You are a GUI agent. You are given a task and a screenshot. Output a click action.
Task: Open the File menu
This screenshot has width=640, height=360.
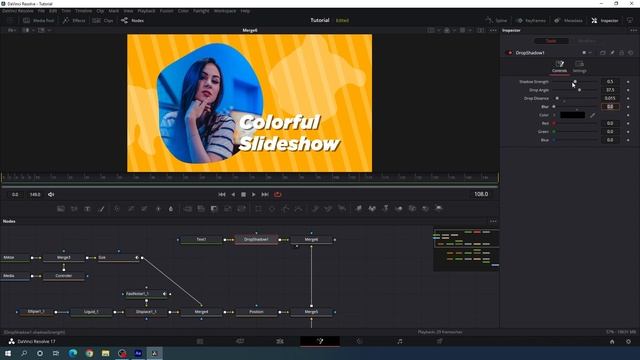tap(41, 11)
